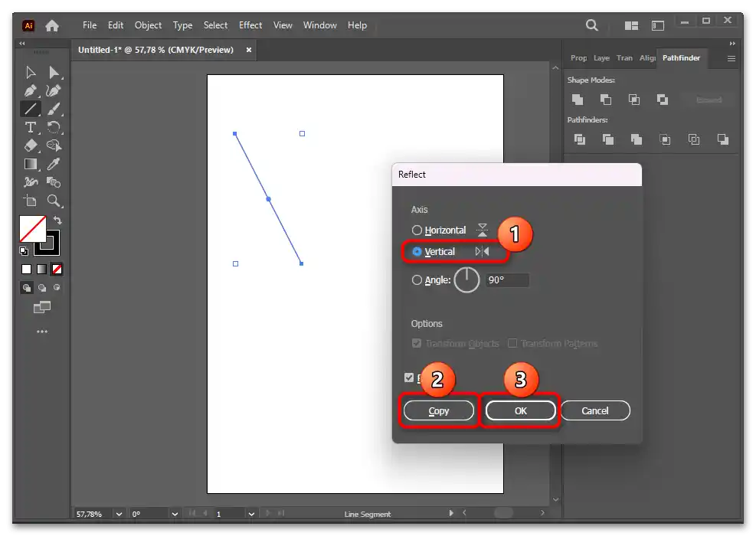This screenshot has height=536, width=756.
Task: Select the Eraser tool
Action: pos(31,145)
